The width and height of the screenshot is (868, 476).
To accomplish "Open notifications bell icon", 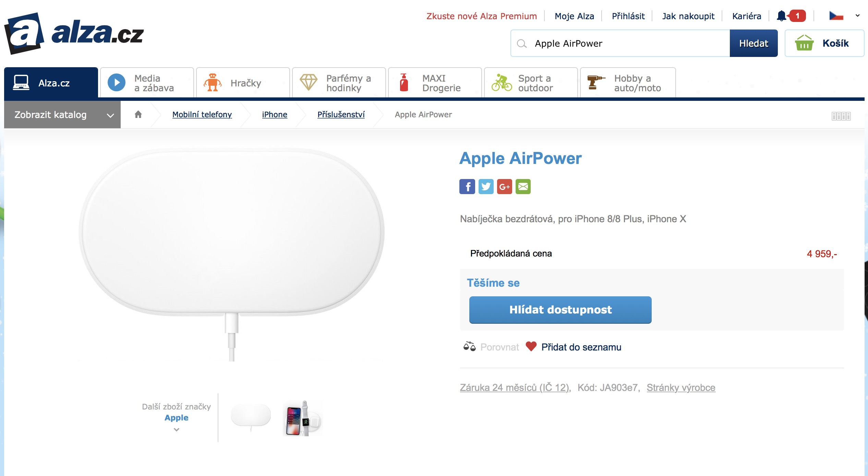I will click(781, 16).
